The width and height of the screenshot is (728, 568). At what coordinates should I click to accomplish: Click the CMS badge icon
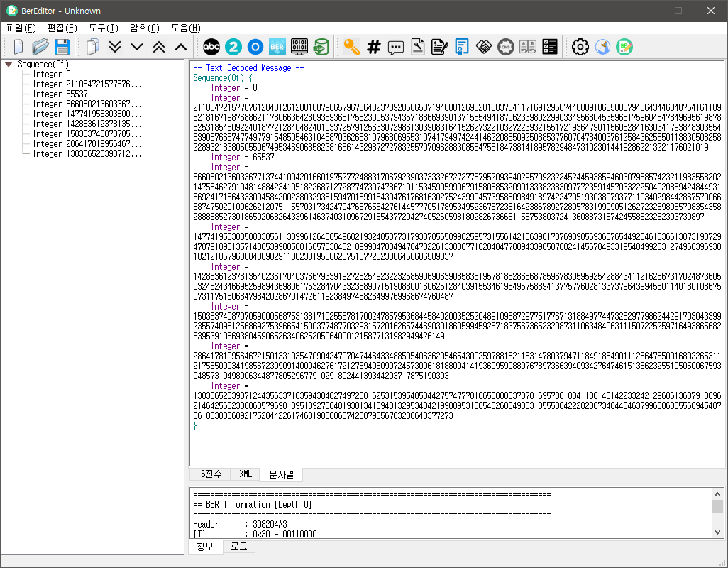point(506,47)
